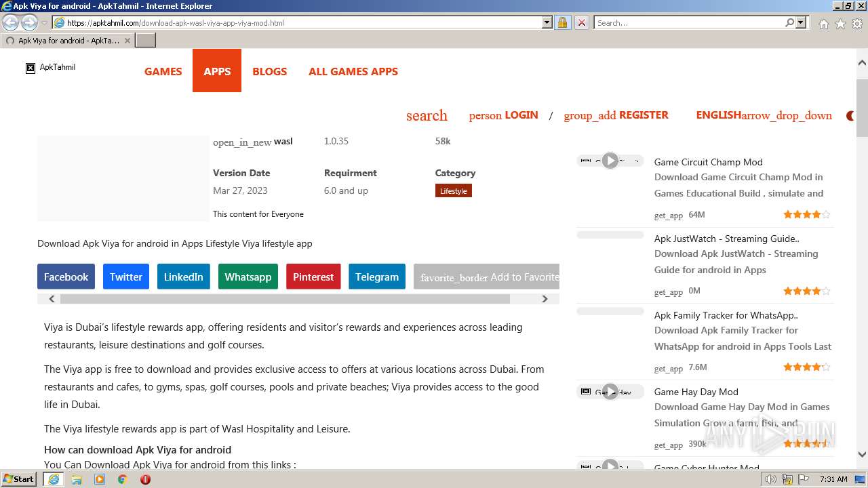
Task: Open the search provider dropdown arrow
Action: 801,23
